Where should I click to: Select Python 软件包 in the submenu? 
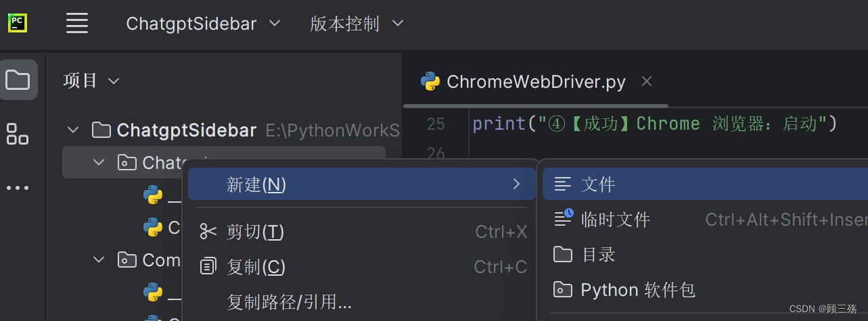[705, 290]
